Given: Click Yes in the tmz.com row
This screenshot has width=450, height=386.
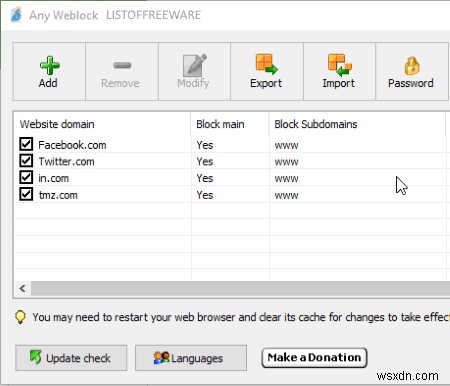Looking at the screenshot, I should [205, 195].
